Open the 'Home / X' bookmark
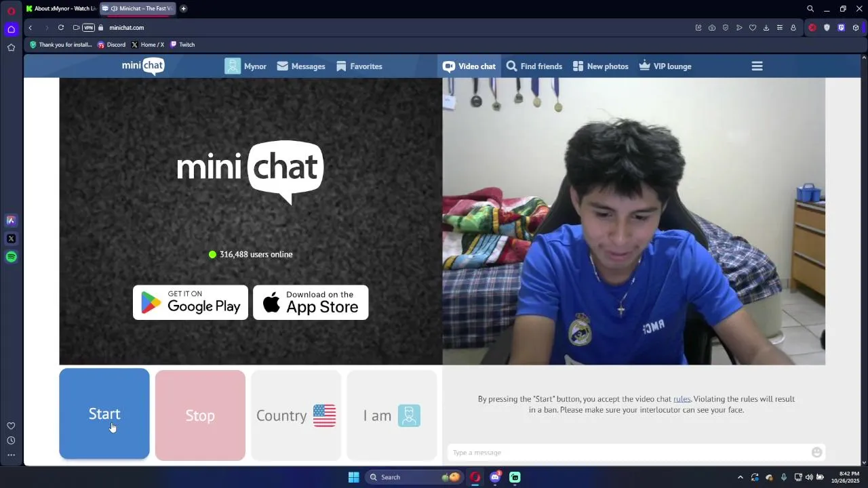Image resolution: width=868 pixels, height=488 pixels. (147, 45)
